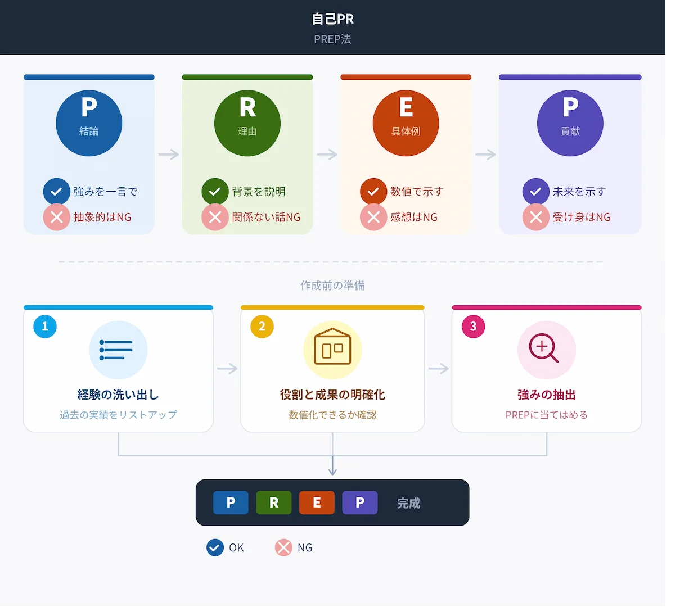Click the 作成前の準備 section heading
Image resolution: width=675 pixels, height=616 pixels.
[332, 286]
